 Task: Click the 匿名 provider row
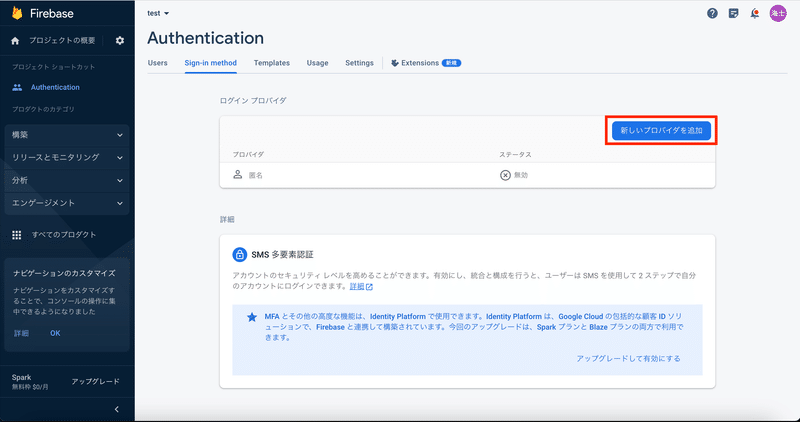point(467,175)
